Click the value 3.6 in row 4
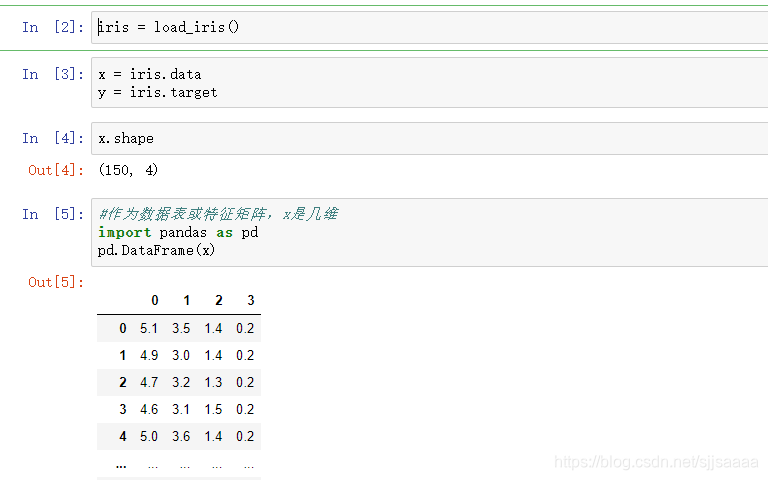 (x=181, y=436)
